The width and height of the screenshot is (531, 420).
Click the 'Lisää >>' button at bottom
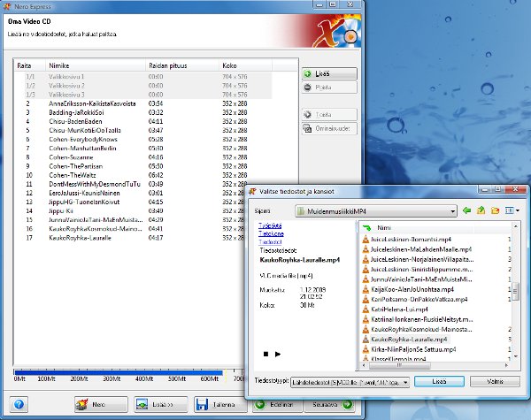coord(160,404)
